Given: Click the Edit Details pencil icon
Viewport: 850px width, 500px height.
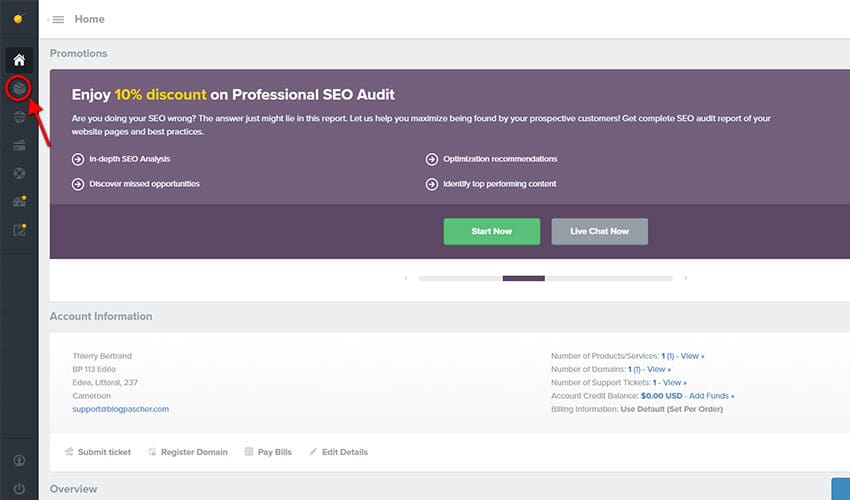Looking at the screenshot, I should (313, 451).
